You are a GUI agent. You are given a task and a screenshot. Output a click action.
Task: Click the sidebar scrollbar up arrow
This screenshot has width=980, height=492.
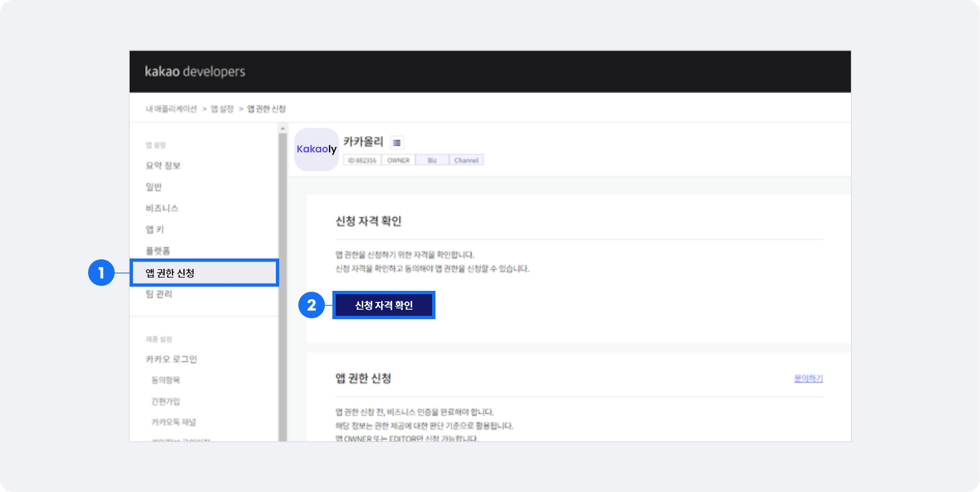tap(283, 128)
